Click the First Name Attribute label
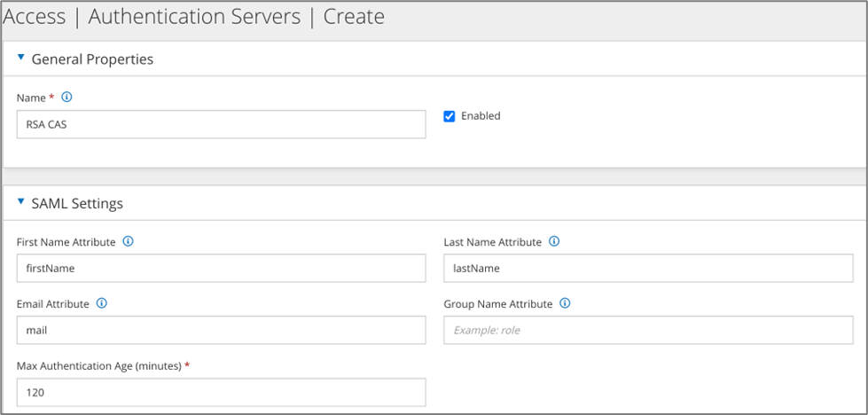 [66, 242]
